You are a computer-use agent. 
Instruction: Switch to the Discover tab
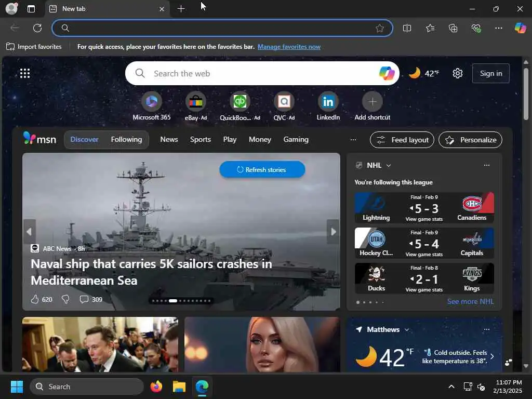tap(84, 139)
